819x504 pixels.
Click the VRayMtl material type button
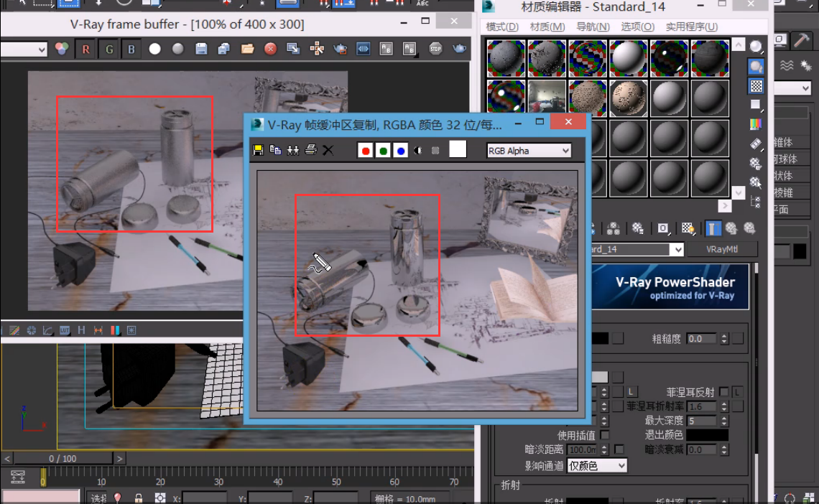tap(722, 249)
